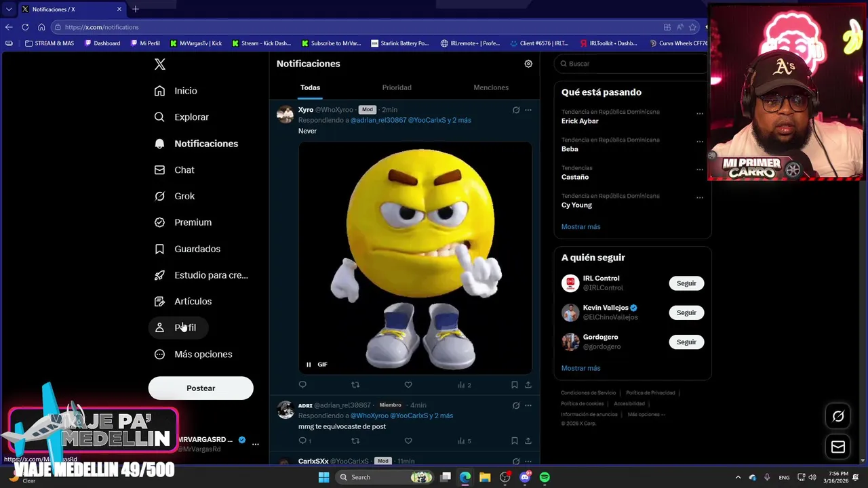This screenshot has height=488, width=868.
Task: Like Xyro's post
Action: coord(408,385)
